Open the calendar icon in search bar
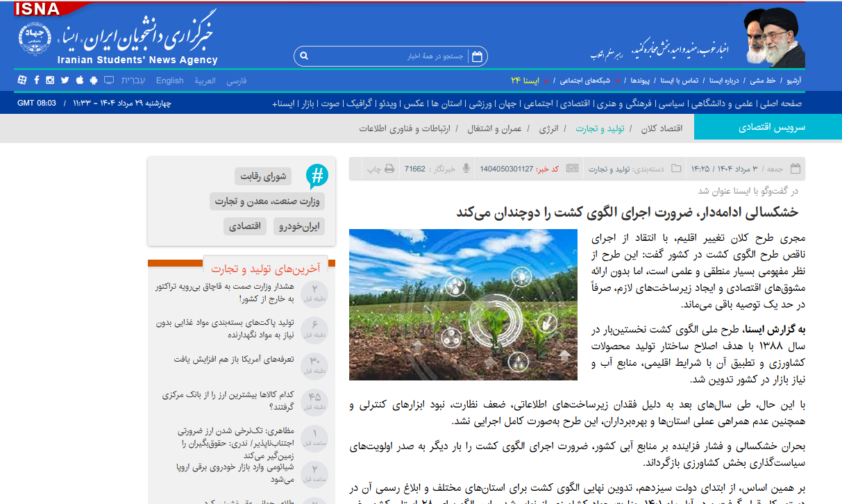The image size is (842, 504). 477,56
